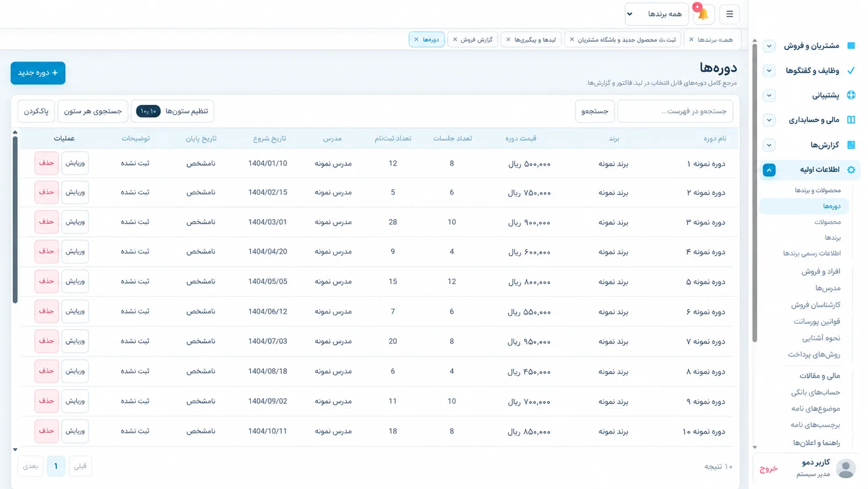868x489 pixels.
Task: Switch to the ثبت محصول جدید tab
Action: 622,40
